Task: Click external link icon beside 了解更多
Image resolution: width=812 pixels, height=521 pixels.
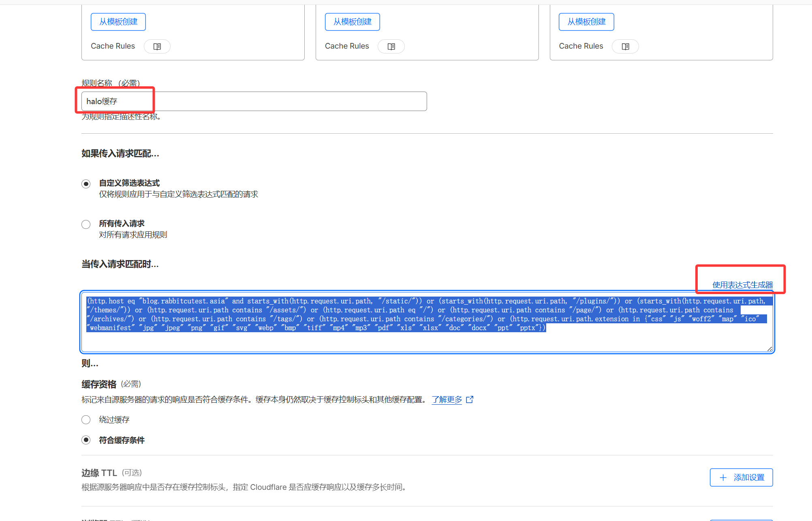Action: [x=470, y=400]
